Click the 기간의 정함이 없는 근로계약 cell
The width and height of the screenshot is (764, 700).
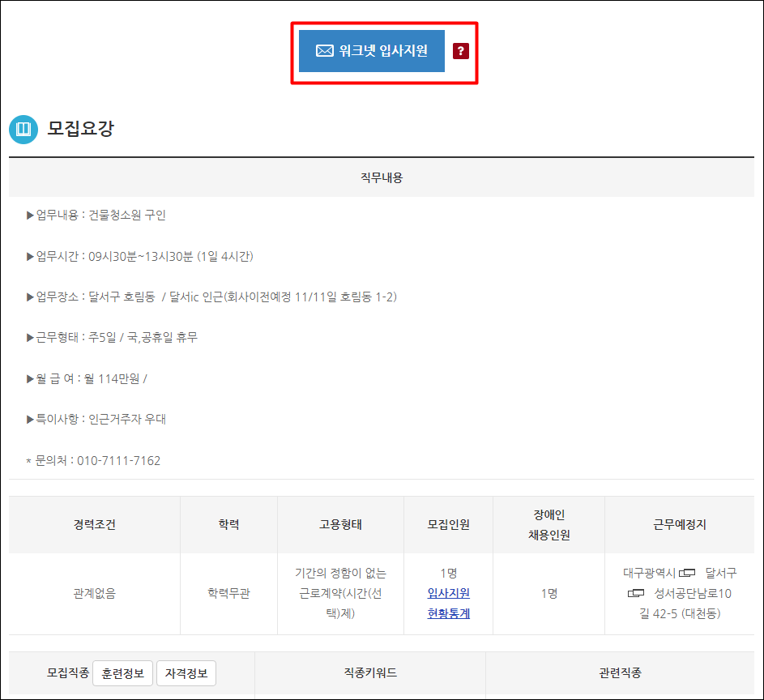pos(340,593)
